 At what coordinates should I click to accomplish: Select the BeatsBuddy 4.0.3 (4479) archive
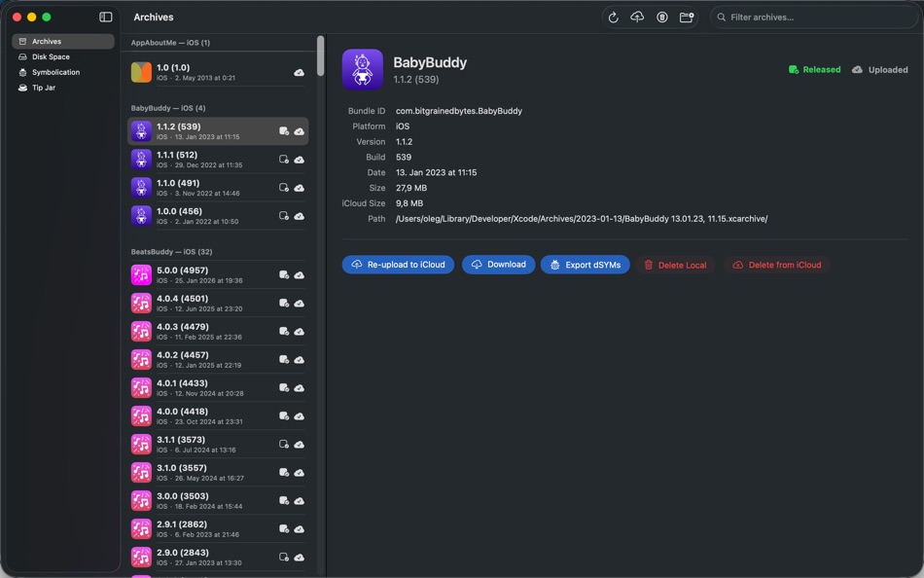[x=218, y=332]
